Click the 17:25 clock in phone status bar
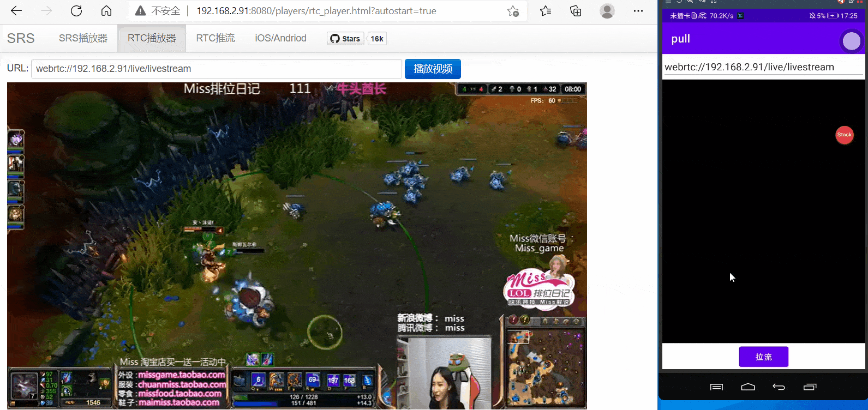Viewport: 868px width, 410px height. tap(849, 16)
